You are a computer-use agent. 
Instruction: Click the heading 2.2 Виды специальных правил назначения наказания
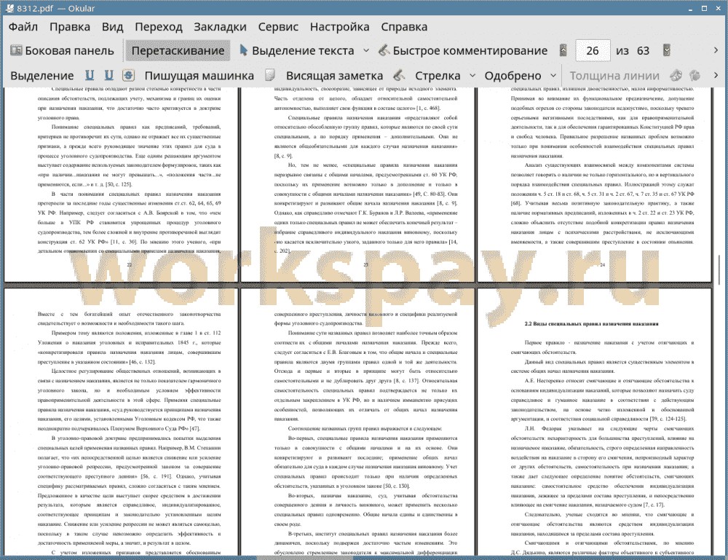591,323
